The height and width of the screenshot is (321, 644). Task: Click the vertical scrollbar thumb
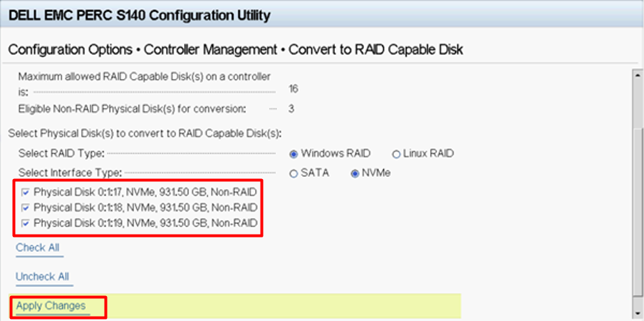pyautogui.click(x=637, y=185)
